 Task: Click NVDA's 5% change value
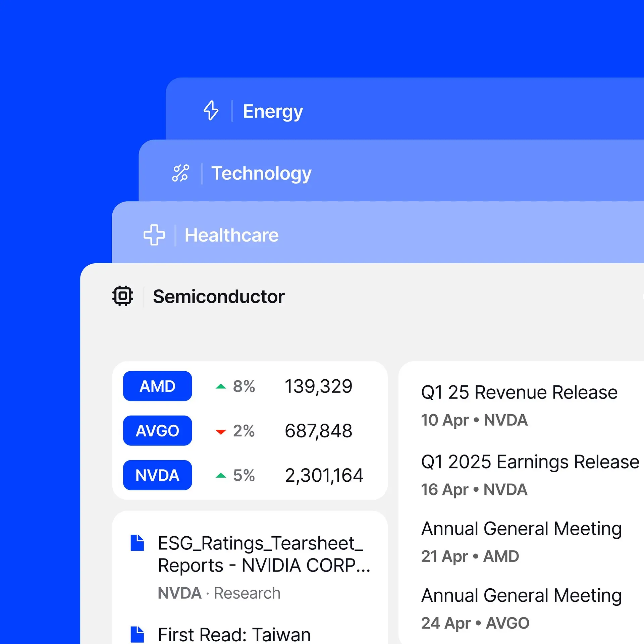[x=244, y=476]
